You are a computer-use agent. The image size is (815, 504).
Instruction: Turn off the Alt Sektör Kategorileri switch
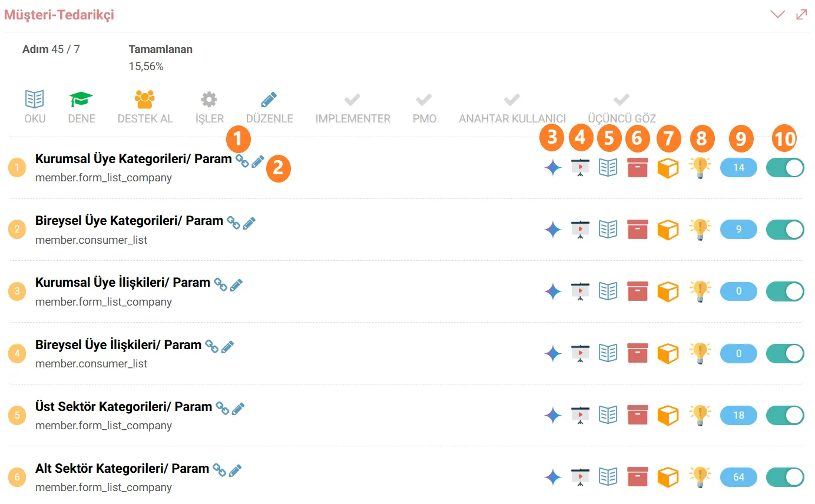point(785,477)
